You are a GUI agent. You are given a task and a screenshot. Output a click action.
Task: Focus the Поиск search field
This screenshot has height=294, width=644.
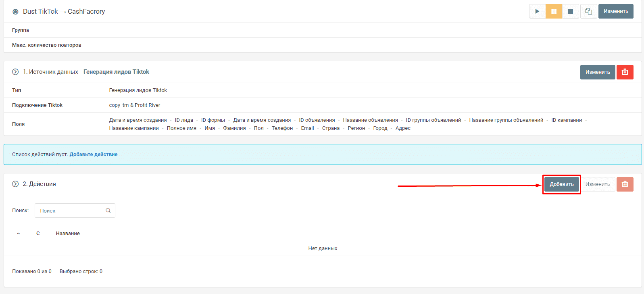click(x=71, y=211)
